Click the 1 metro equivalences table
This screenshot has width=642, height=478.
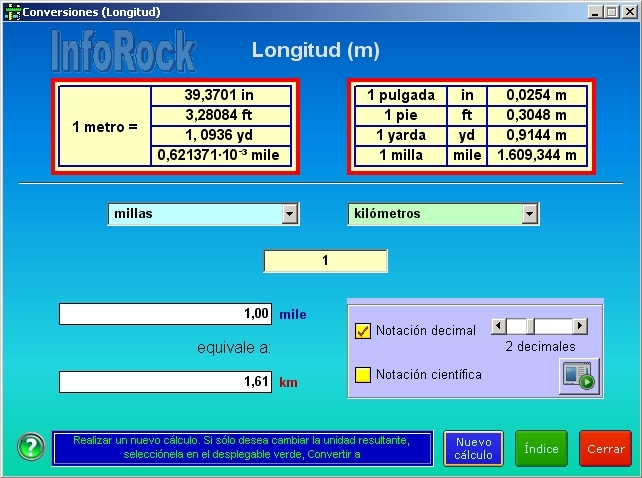[x=175, y=126]
